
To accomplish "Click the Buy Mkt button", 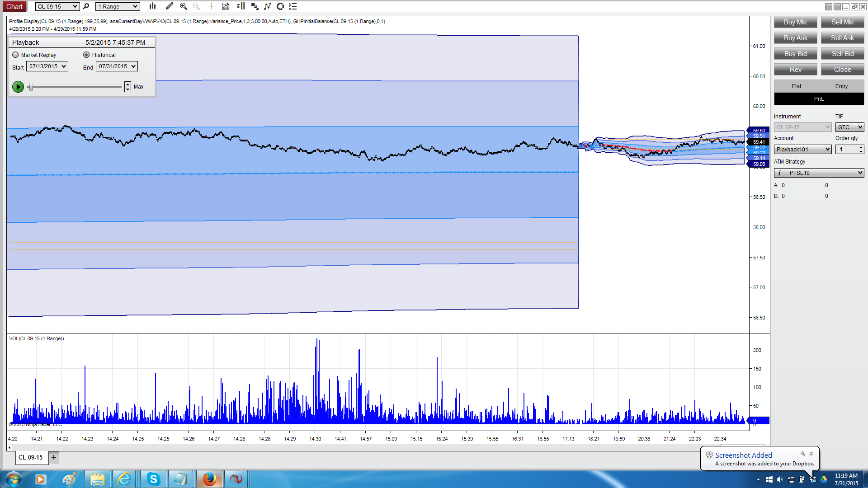I will (795, 22).
